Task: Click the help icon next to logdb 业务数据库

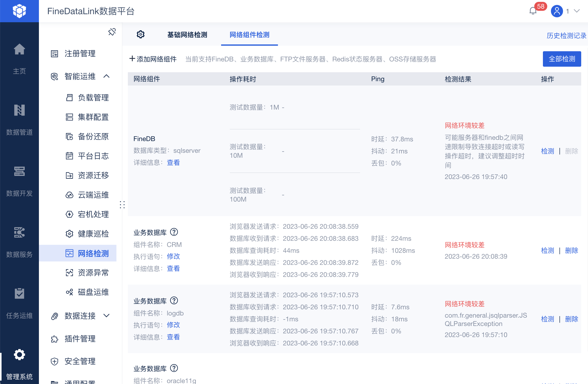Action: click(x=174, y=301)
